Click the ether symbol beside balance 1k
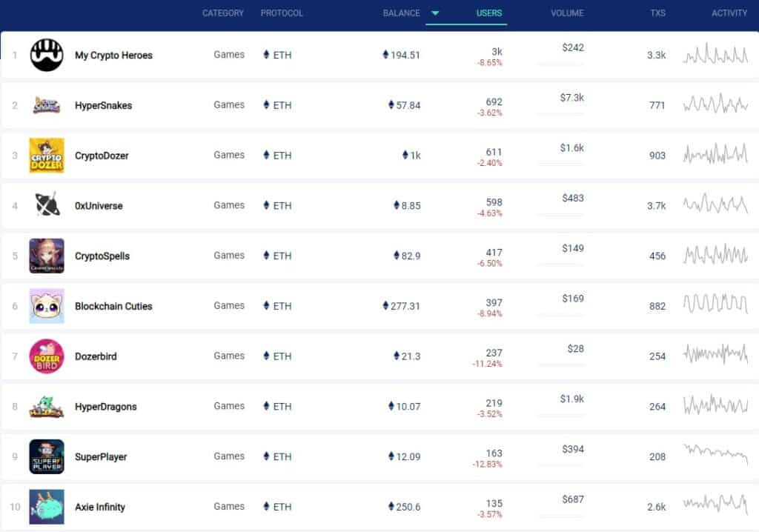Screen dimensions: 759x532 point(405,155)
